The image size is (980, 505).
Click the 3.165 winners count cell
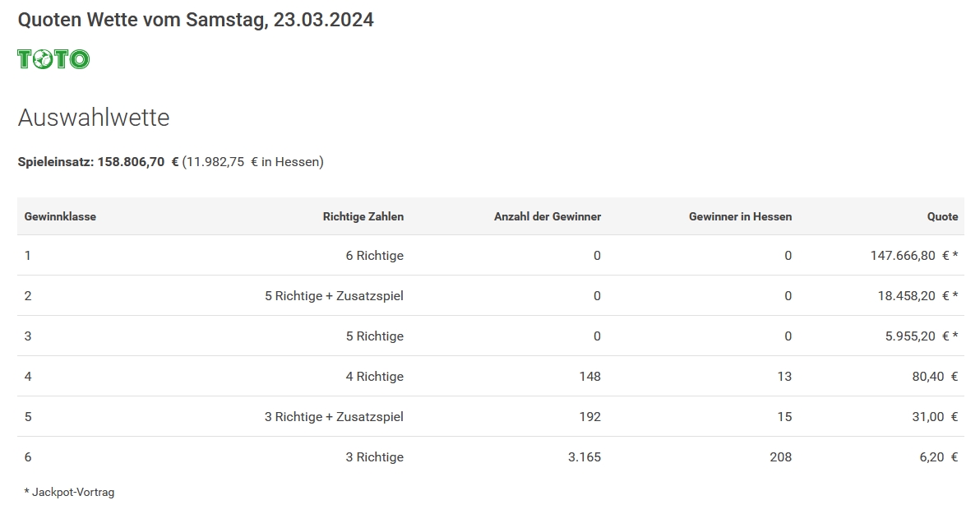click(584, 457)
